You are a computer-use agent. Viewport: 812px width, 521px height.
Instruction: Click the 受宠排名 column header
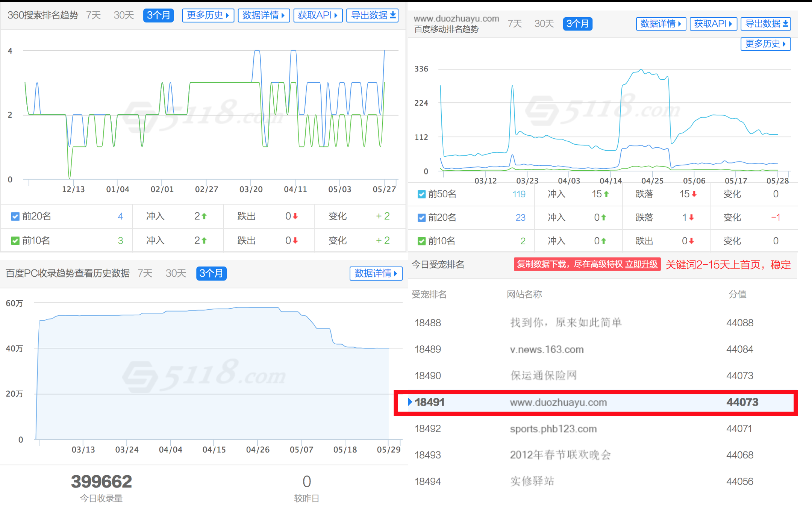coord(429,294)
